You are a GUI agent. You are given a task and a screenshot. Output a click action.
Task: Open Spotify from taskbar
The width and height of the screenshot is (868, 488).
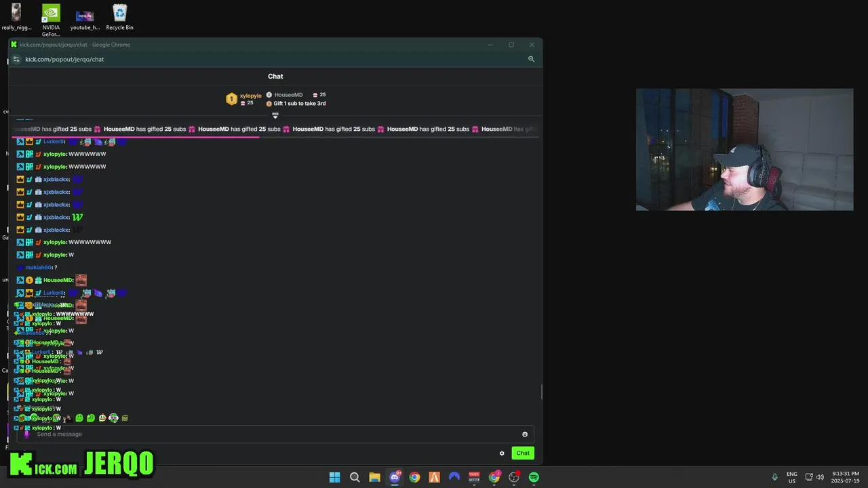[534, 477]
